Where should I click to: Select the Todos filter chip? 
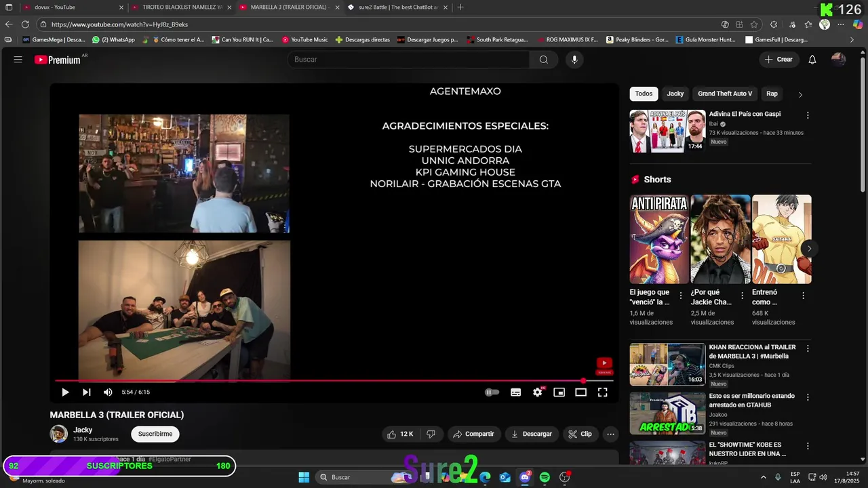[x=644, y=94]
